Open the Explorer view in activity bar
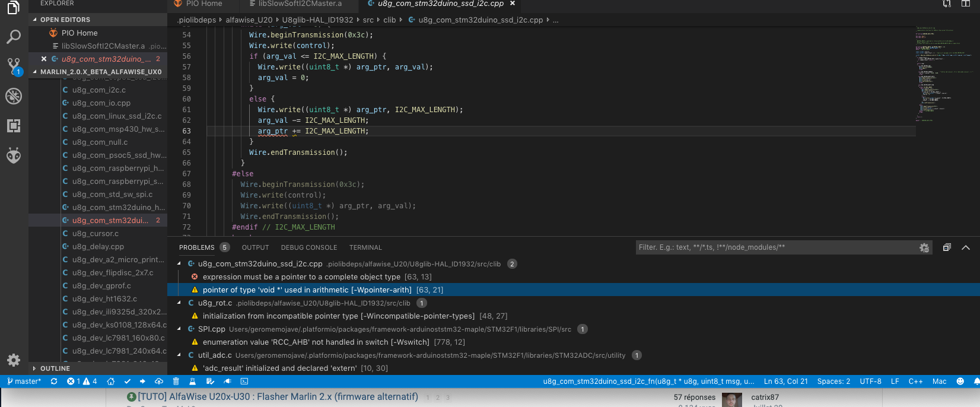The height and width of the screenshot is (407, 980). point(14,7)
